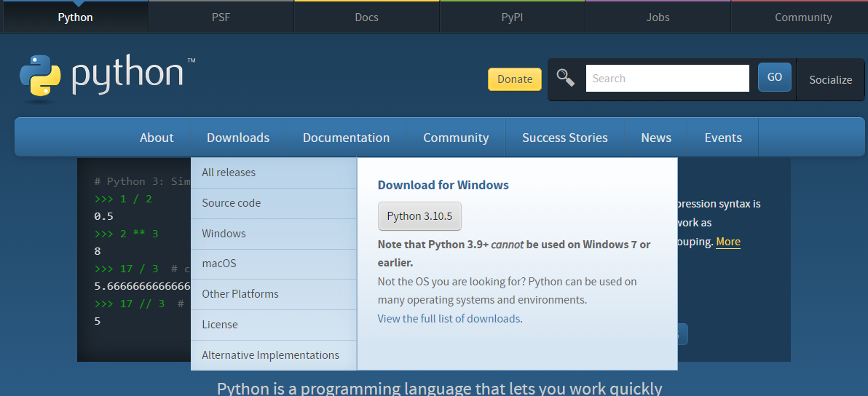Click the yellow More link
Viewport: 868px width, 396px height.
point(728,242)
